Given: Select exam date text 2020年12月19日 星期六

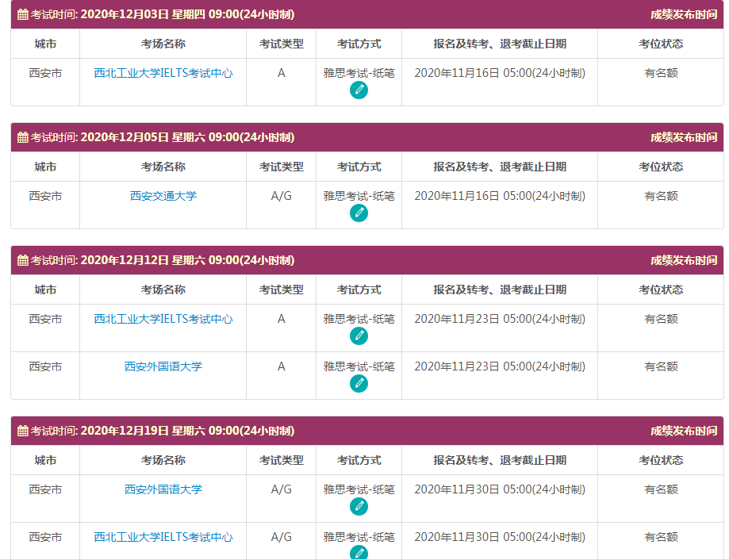Looking at the screenshot, I should point(143,431).
